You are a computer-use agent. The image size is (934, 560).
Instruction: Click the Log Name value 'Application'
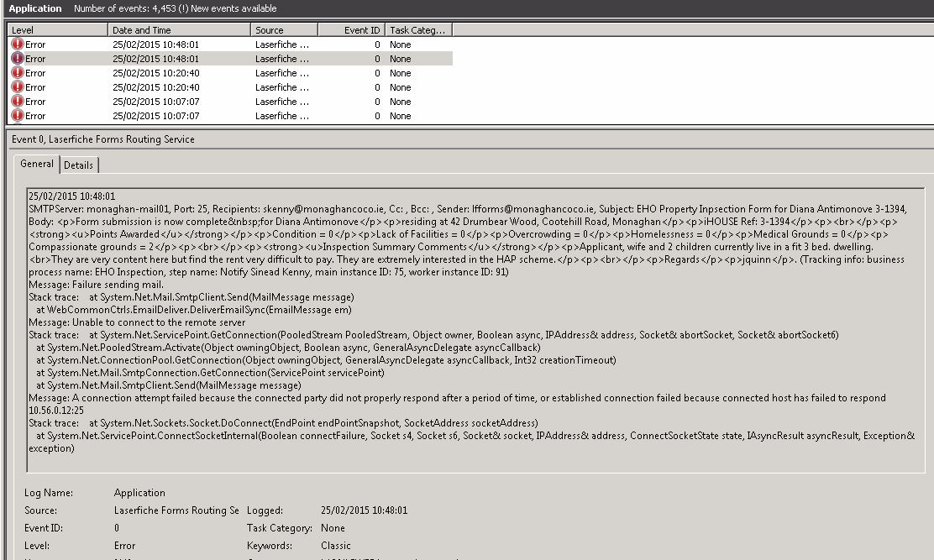click(x=139, y=493)
